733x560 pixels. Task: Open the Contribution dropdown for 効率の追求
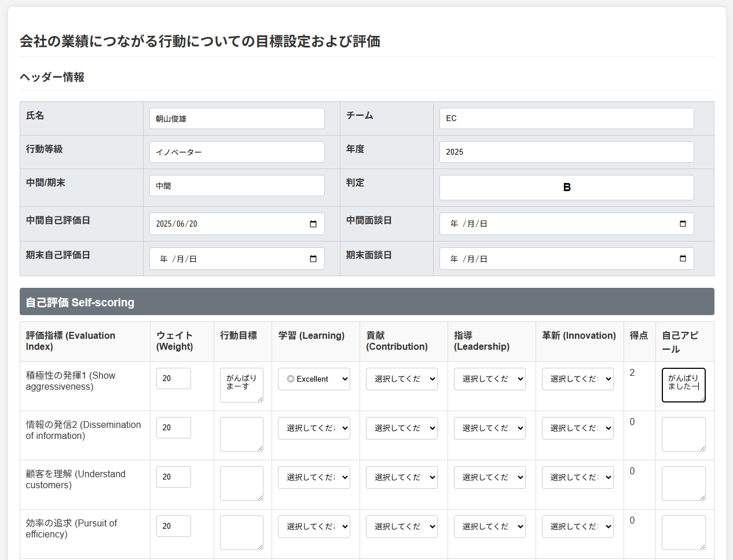[x=402, y=526]
